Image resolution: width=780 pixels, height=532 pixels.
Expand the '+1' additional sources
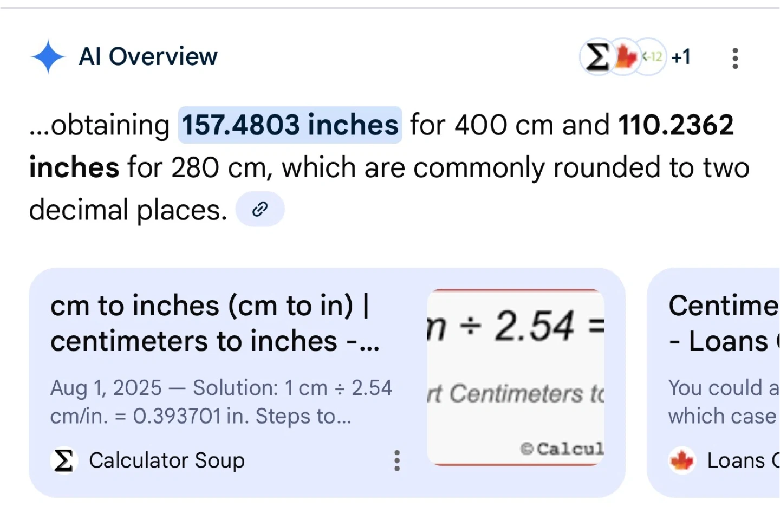pos(681,56)
